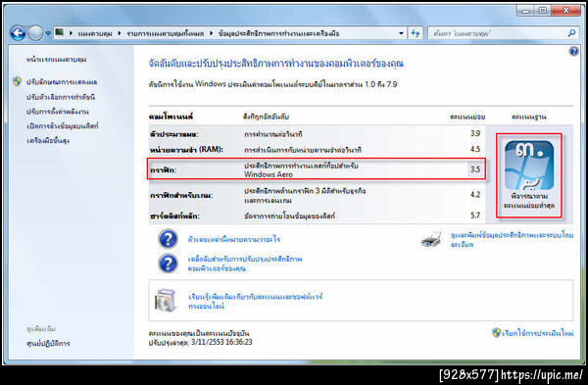588x385 pixels.
Task: Click the shield icon beside re-run assessment
Action: point(497,332)
